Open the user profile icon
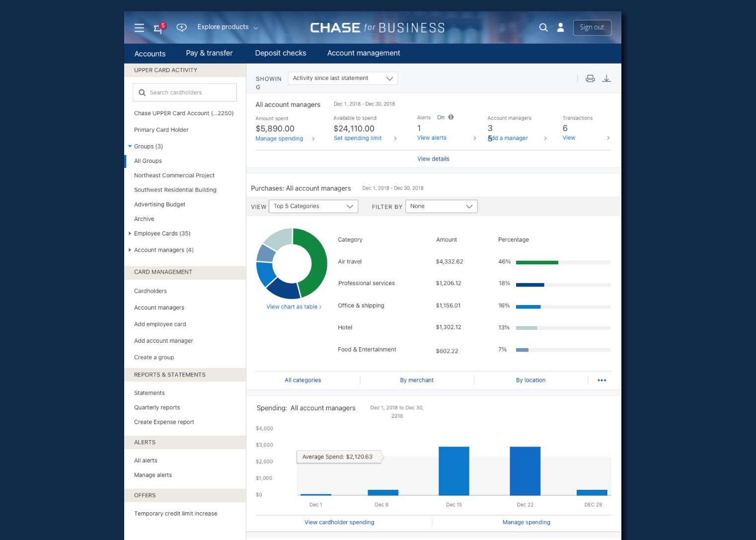This screenshot has width=756, height=540. pyautogui.click(x=560, y=27)
